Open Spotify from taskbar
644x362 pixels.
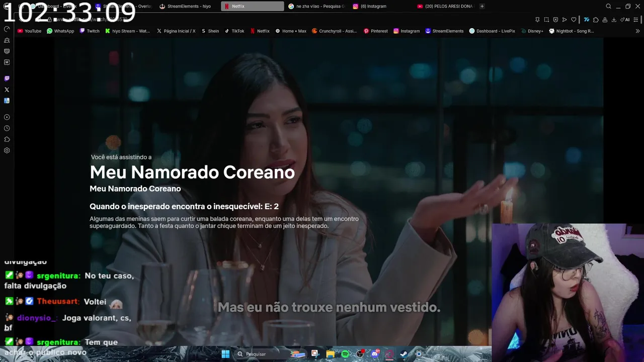pos(345,354)
